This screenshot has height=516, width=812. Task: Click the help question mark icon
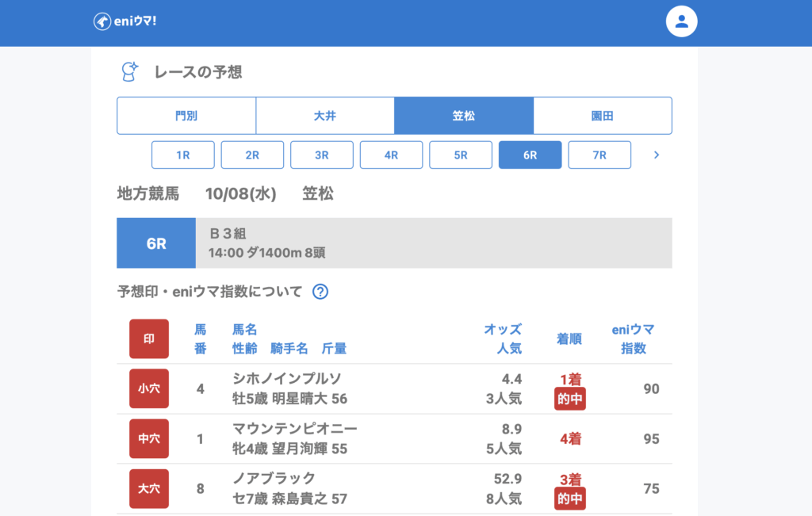click(320, 292)
